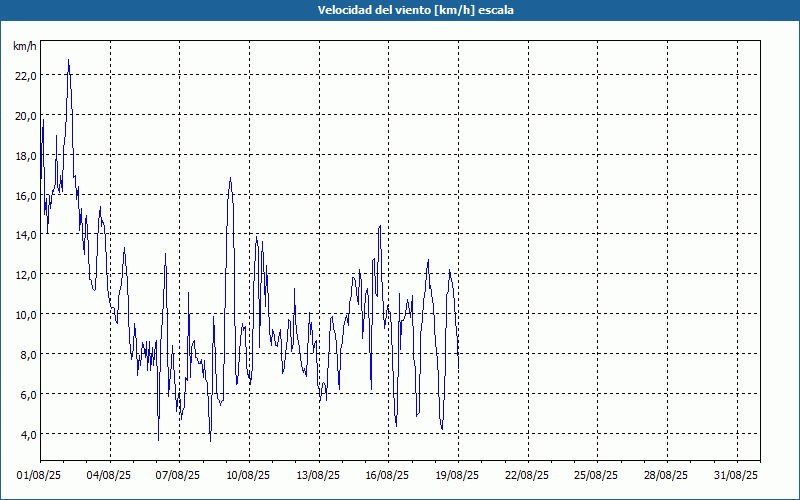Viewport: 800px width, 500px height.
Task: Click the 25/08/25 date label
Action: point(596,475)
